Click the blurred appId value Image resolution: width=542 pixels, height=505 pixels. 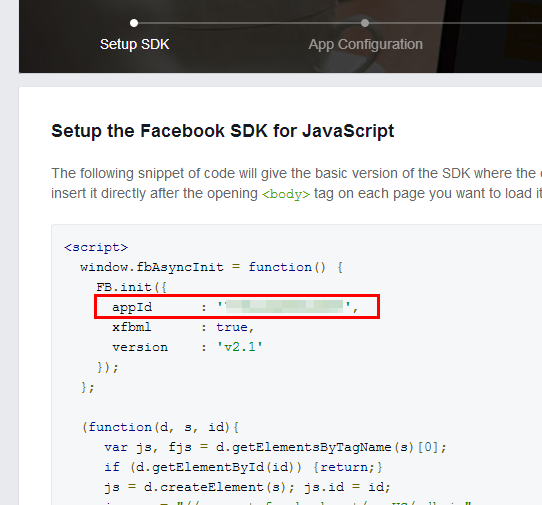pyautogui.click(x=284, y=307)
